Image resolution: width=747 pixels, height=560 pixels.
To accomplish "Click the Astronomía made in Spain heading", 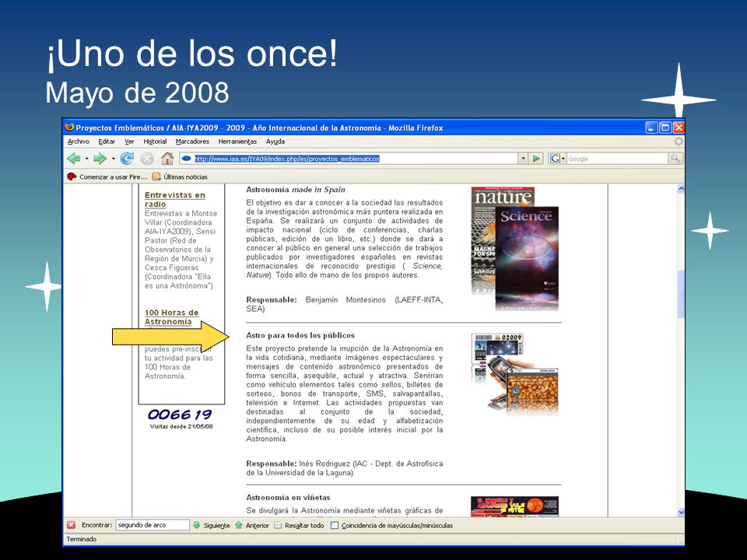I will pyautogui.click(x=296, y=190).
